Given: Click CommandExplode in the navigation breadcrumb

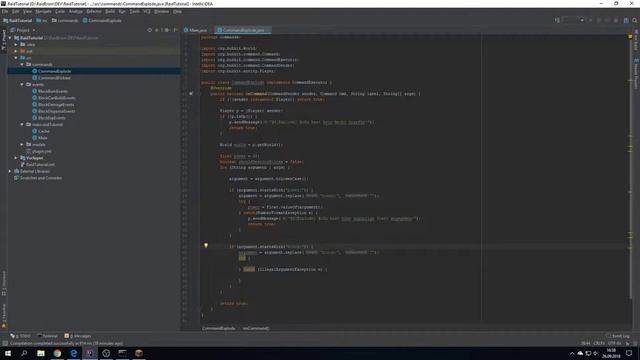Looking at the screenshot, I should [102, 20].
